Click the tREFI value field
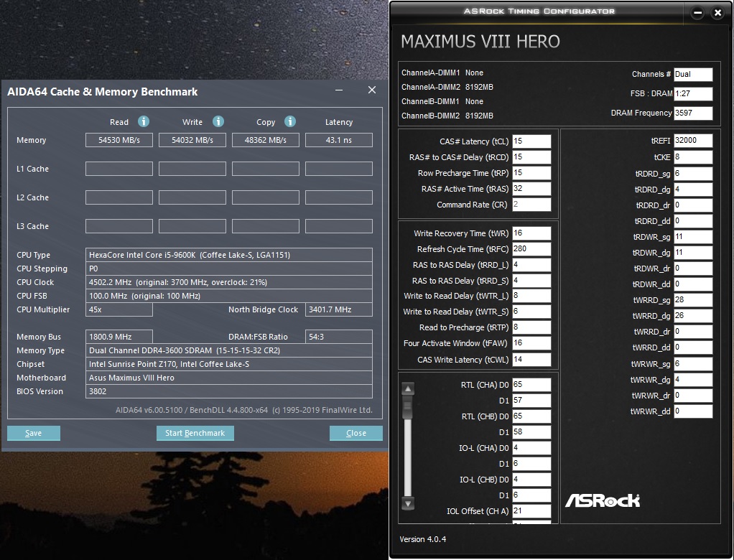734x560 pixels. coord(693,140)
